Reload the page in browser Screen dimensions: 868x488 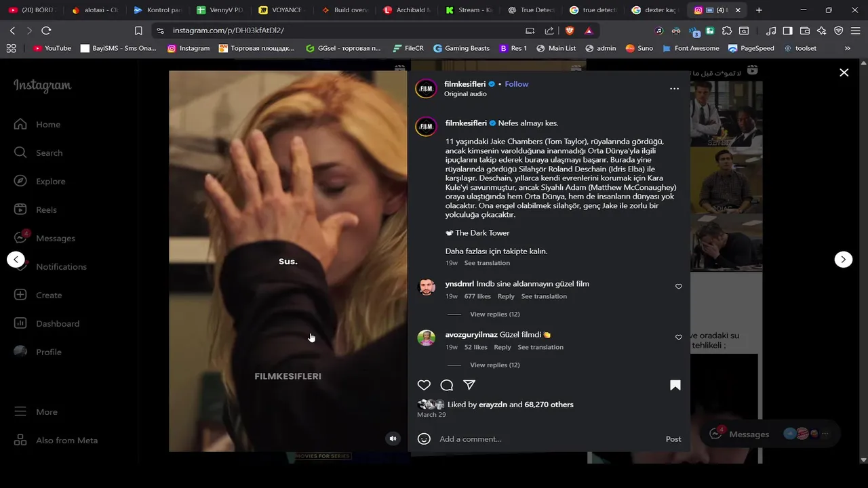46,30
